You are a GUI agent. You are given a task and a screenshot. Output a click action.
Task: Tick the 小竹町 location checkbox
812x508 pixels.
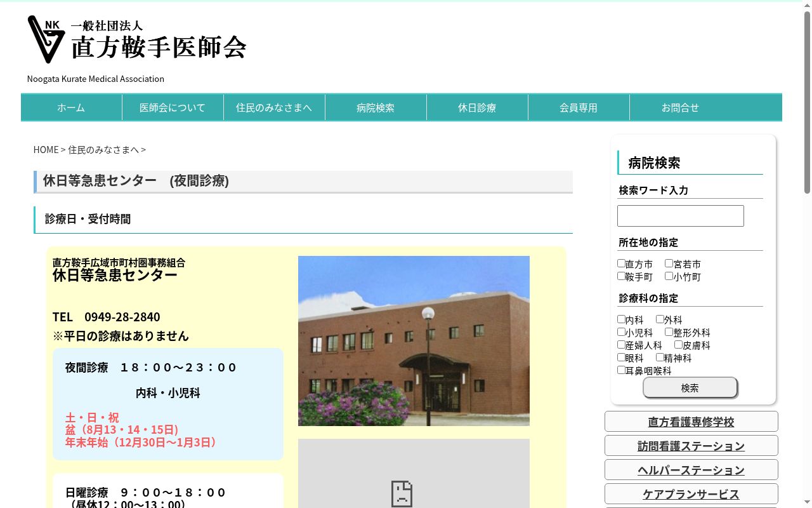tap(669, 276)
